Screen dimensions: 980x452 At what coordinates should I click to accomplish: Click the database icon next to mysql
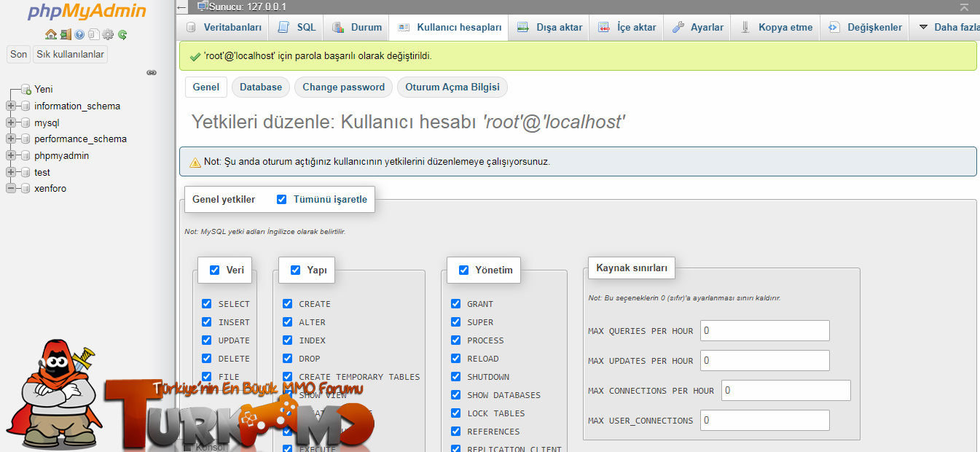pyautogui.click(x=26, y=122)
